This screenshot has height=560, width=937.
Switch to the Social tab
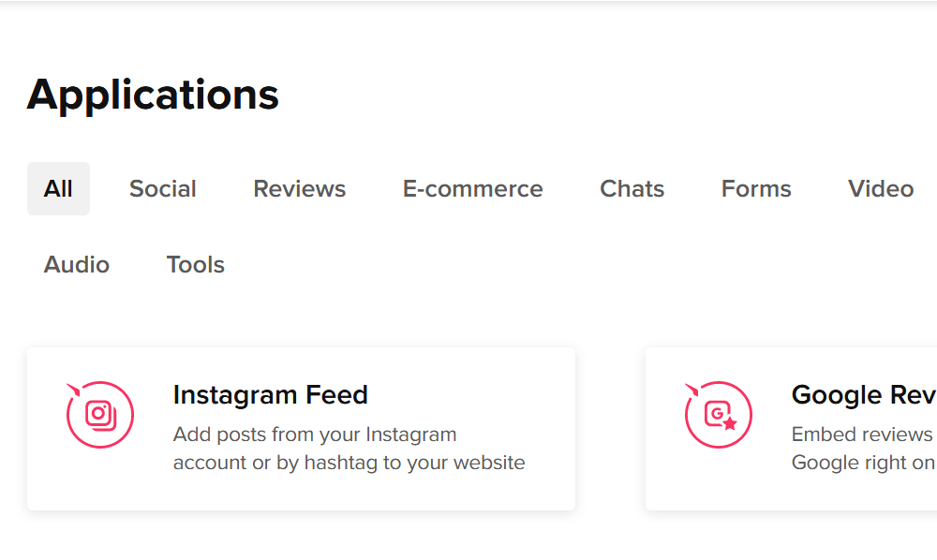[x=163, y=189]
